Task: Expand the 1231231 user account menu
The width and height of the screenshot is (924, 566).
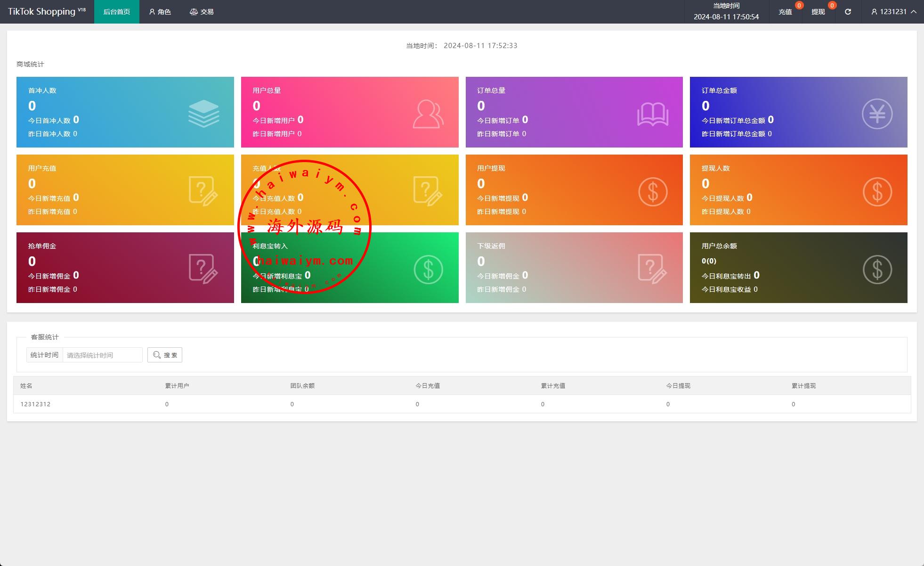Action: click(x=893, y=12)
